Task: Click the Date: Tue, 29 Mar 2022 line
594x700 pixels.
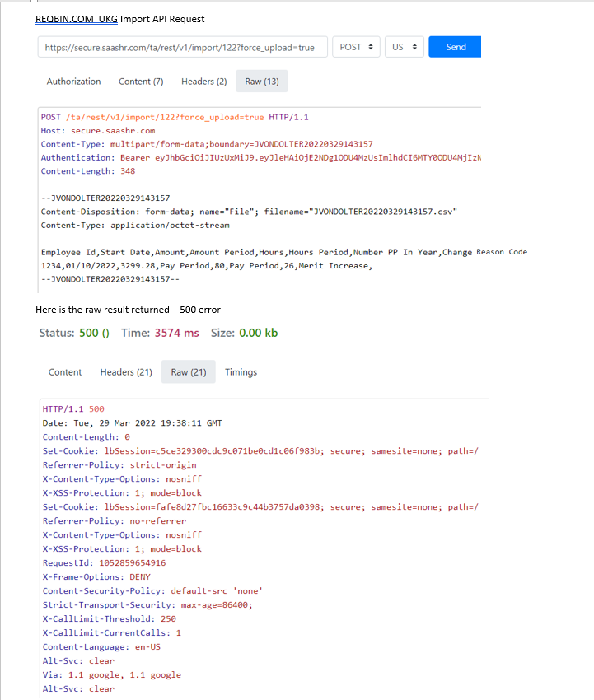Action: point(132,422)
